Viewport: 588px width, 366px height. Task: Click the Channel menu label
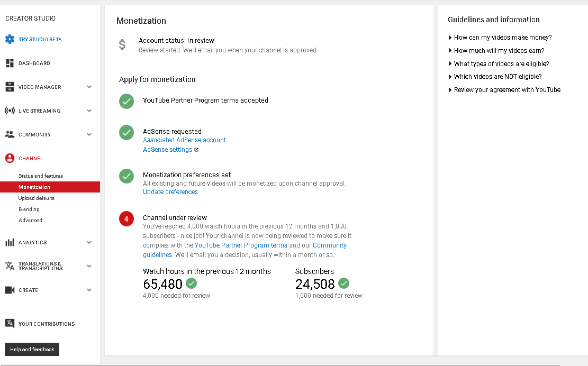coord(31,159)
